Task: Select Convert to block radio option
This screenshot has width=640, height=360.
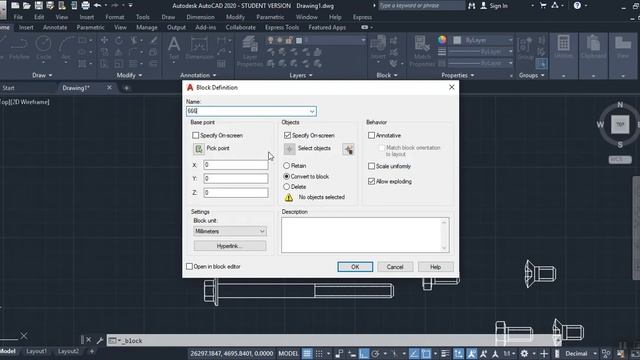Action: point(287,176)
